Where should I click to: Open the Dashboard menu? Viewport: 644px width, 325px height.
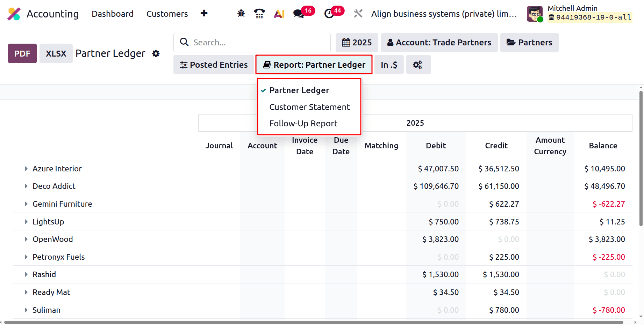coord(113,14)
